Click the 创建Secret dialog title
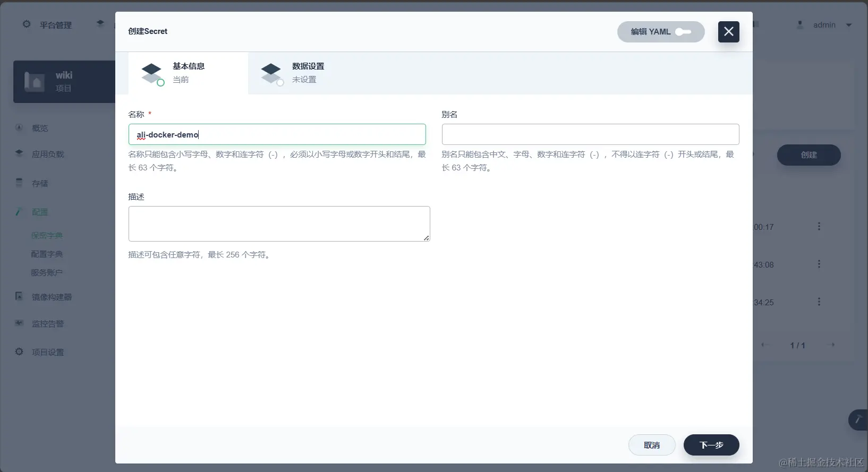This screenshot has width=868, height=472. (x=148, y=31)
